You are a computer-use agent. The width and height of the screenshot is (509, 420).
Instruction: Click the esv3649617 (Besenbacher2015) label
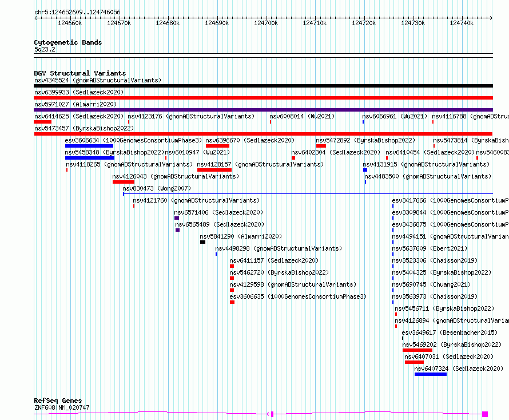[x=450, y=332]
